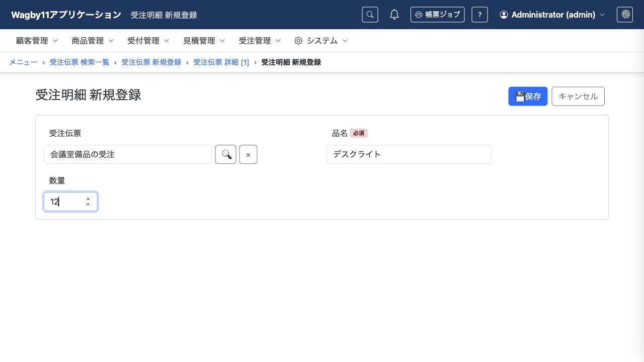Expand the 受付管理 menu
This screenshot has height=362, width=644.
tap(148, 41)
